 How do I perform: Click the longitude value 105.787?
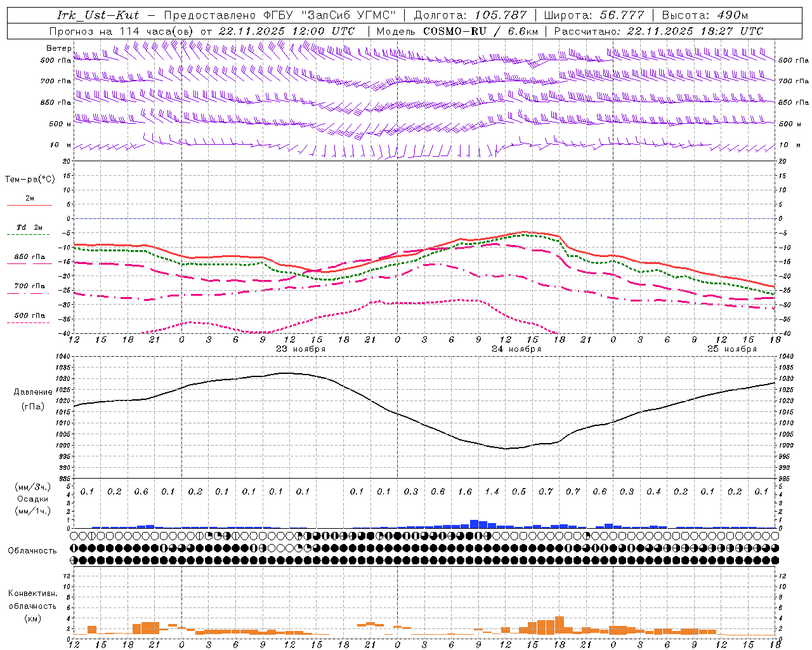click(502, 15)
